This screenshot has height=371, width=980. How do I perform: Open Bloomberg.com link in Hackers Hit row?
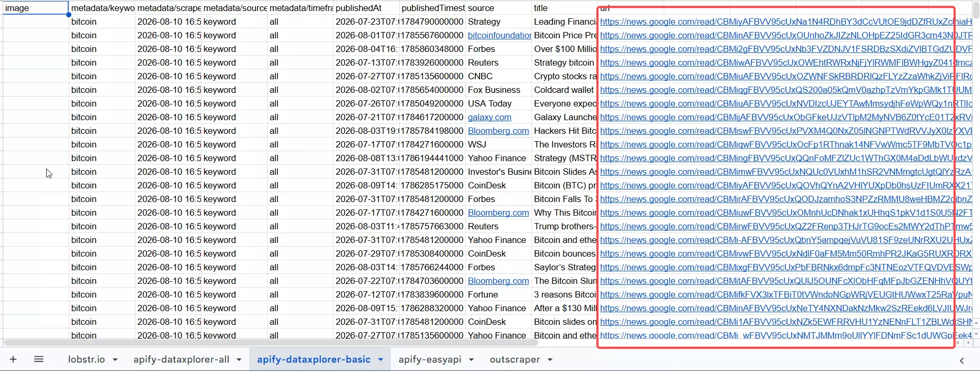pos(498,131)
